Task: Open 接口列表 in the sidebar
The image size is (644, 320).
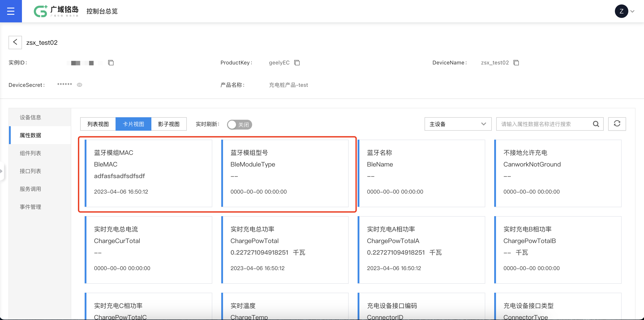Action: pos(40,171)
